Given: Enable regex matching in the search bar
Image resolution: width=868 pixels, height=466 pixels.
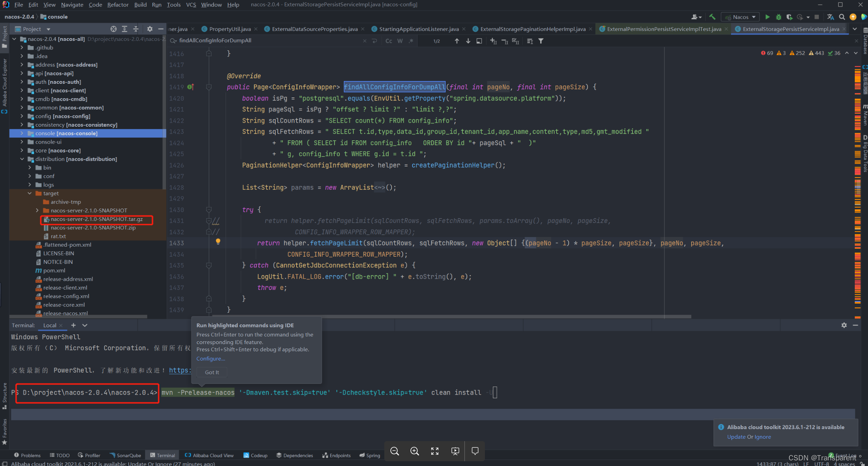Looking at the screenshot, I should click(x=411, y=41).
